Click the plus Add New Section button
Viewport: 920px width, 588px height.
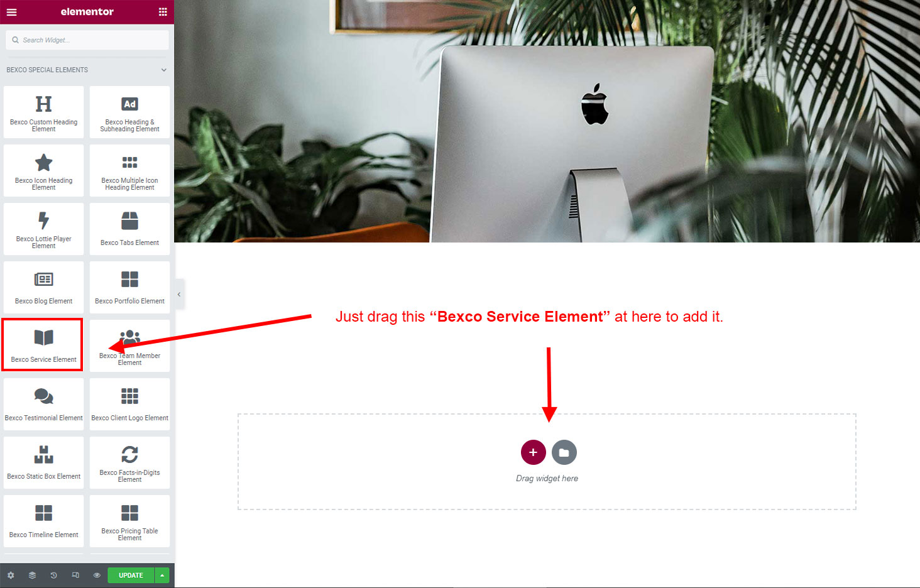click(533, 452)
